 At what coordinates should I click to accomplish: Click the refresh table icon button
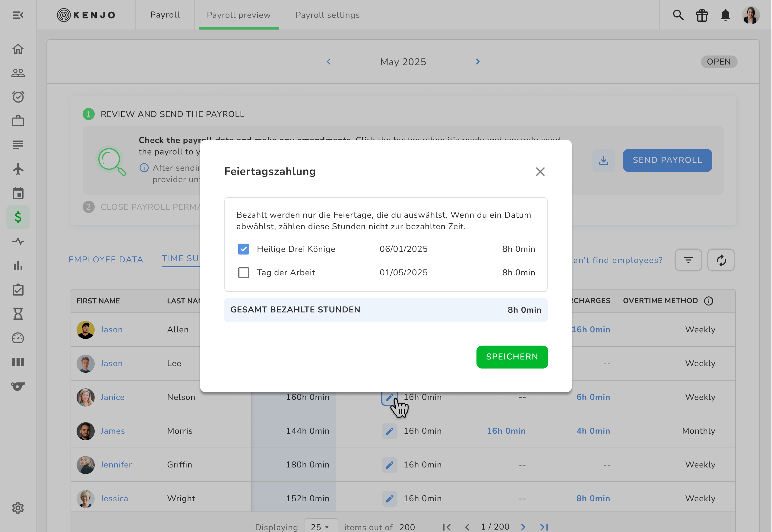point(721,260)
